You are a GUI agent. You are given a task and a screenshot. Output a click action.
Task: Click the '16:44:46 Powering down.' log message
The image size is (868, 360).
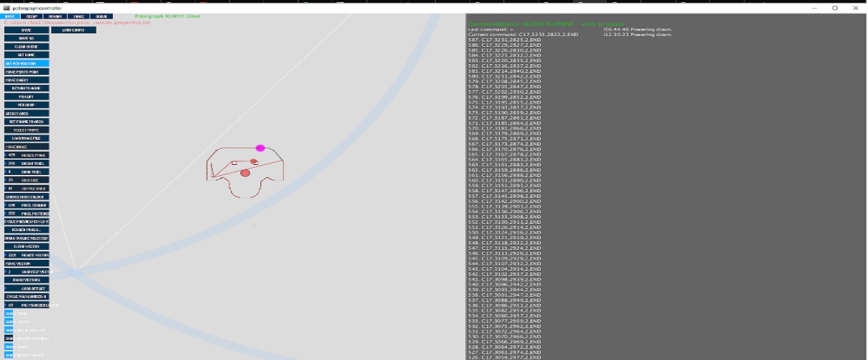point(638,29)
